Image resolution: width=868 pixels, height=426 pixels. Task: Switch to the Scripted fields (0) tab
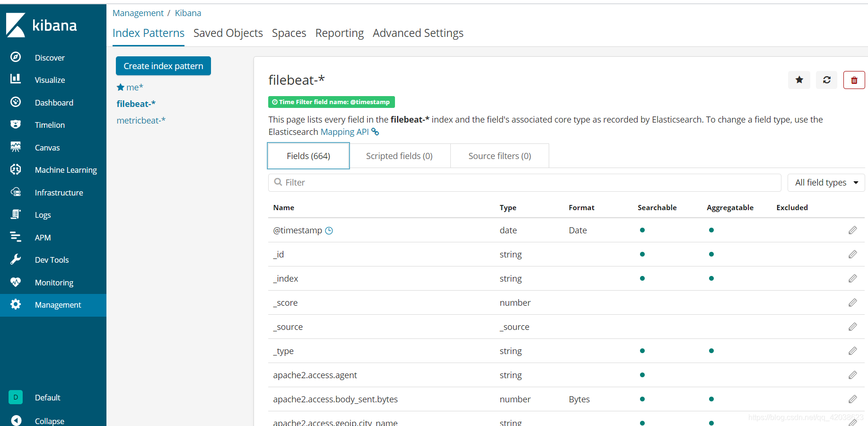tap(399, 156)
